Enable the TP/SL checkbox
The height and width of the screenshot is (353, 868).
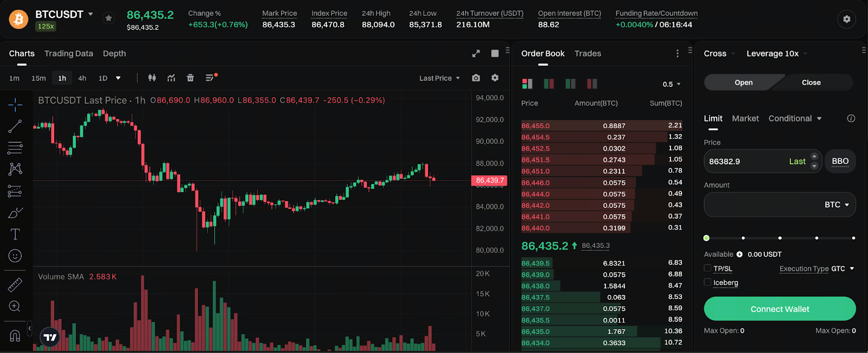707,268
